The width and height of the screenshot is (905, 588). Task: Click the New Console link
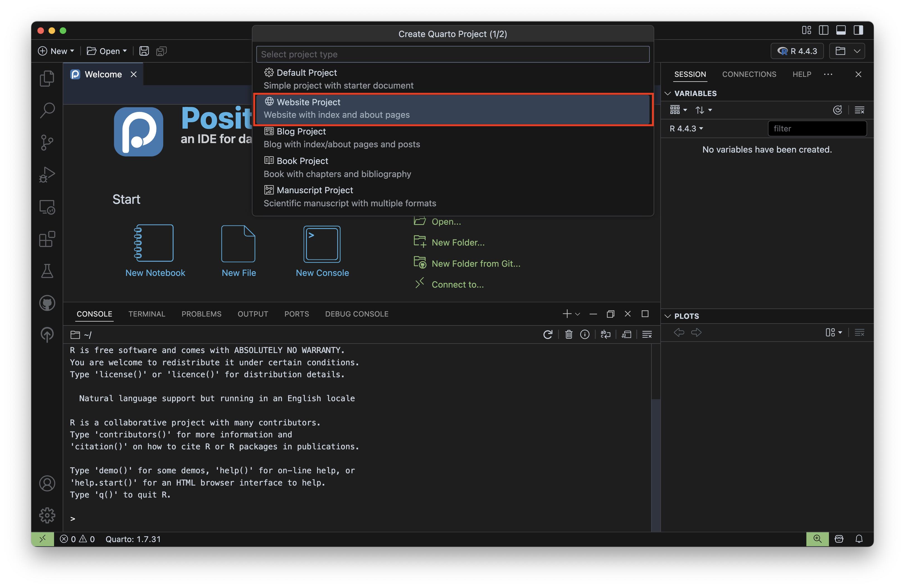(322, 273)
